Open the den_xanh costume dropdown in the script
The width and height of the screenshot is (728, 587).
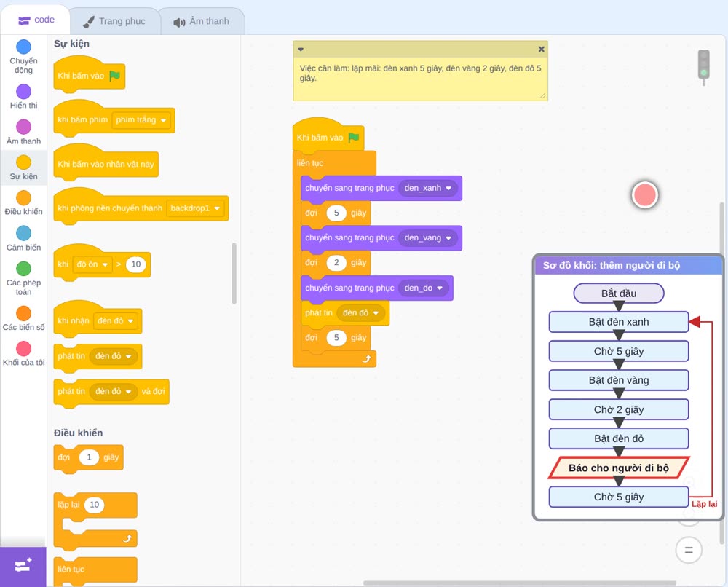coord(427,188)
